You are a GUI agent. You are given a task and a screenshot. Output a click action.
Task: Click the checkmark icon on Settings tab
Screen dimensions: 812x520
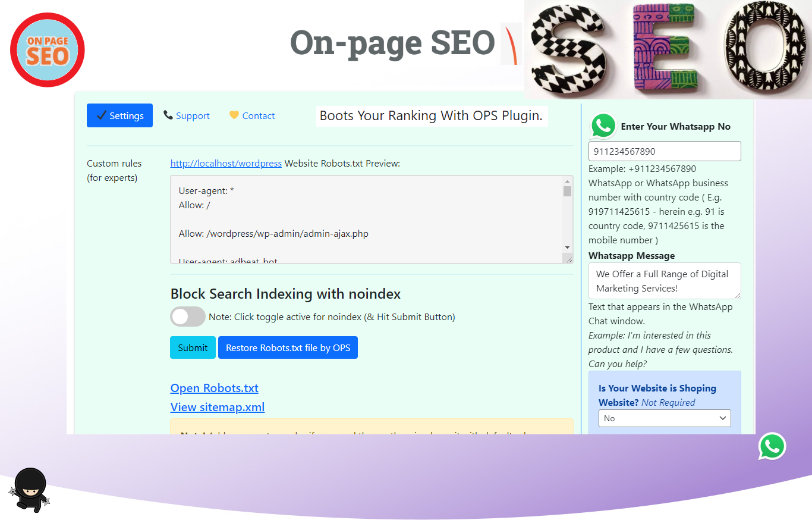(101, 115)
